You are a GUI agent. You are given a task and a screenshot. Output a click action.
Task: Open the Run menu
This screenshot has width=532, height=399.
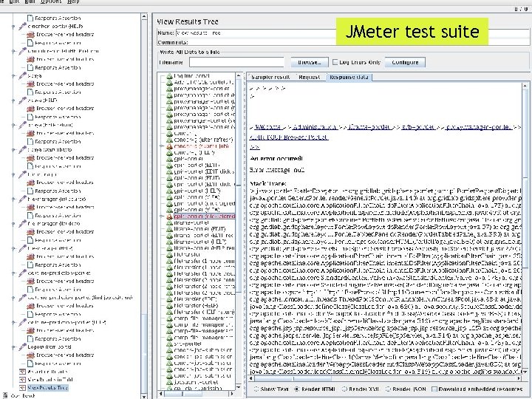(x=30, y=1)
